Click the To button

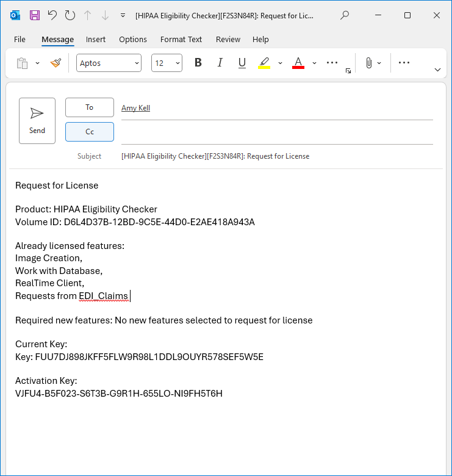click(90, 107)
